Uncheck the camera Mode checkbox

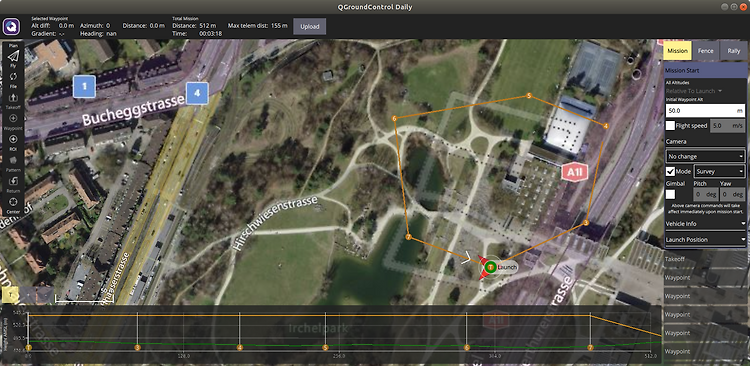click(x=671, y=171)
